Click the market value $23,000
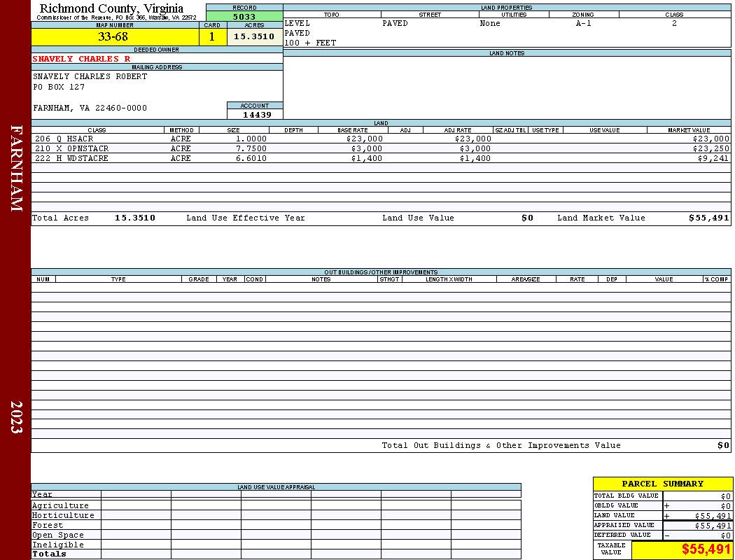 point(710,139)
